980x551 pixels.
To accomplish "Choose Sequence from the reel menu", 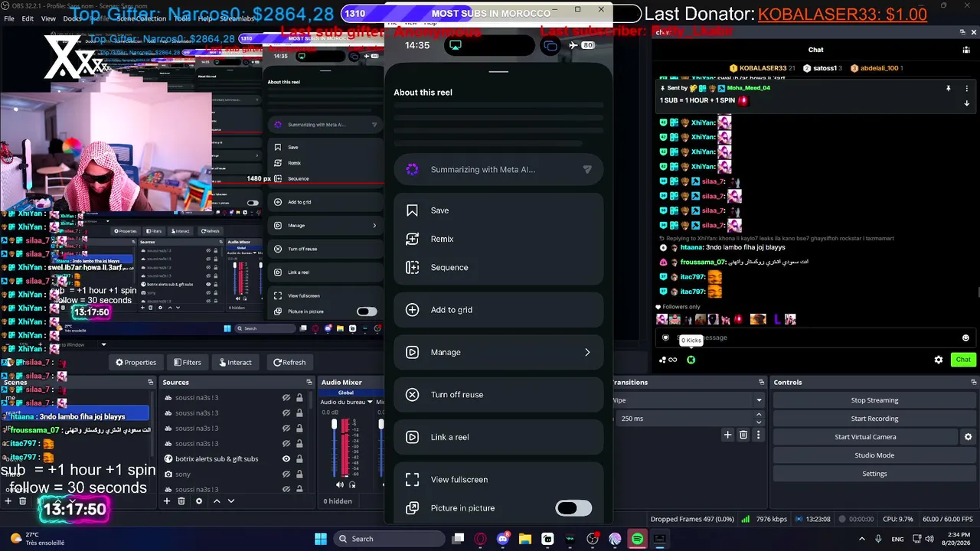I will [x=498, y=267].
